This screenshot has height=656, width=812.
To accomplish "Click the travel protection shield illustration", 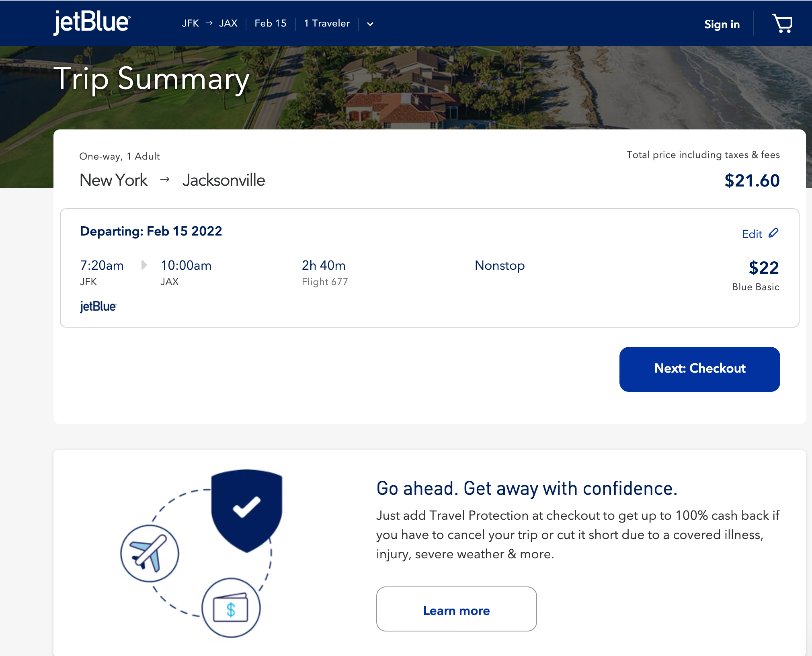I will coord(246,510).
